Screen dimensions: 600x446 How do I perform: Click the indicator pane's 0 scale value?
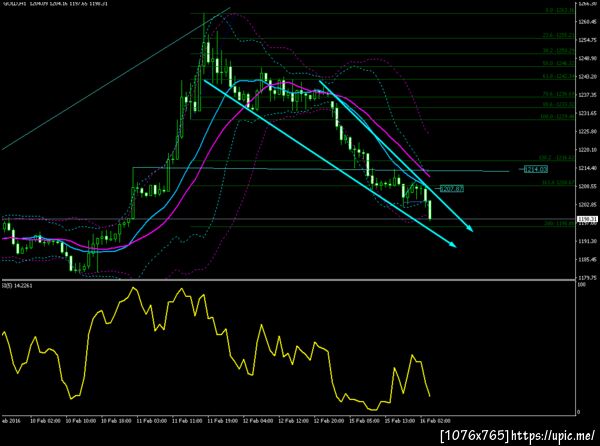[579, 412]
